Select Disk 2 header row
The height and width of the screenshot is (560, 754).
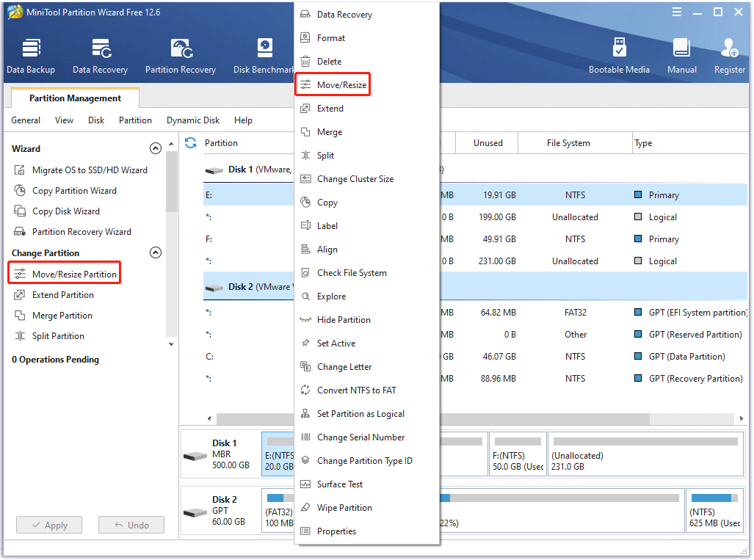click(475, 287)
